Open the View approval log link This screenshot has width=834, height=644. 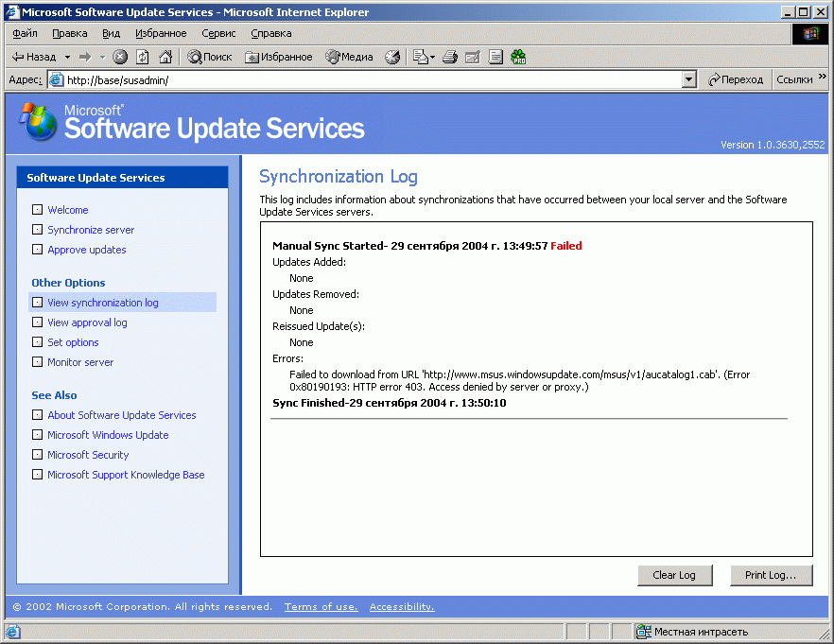tap(87, 322)
